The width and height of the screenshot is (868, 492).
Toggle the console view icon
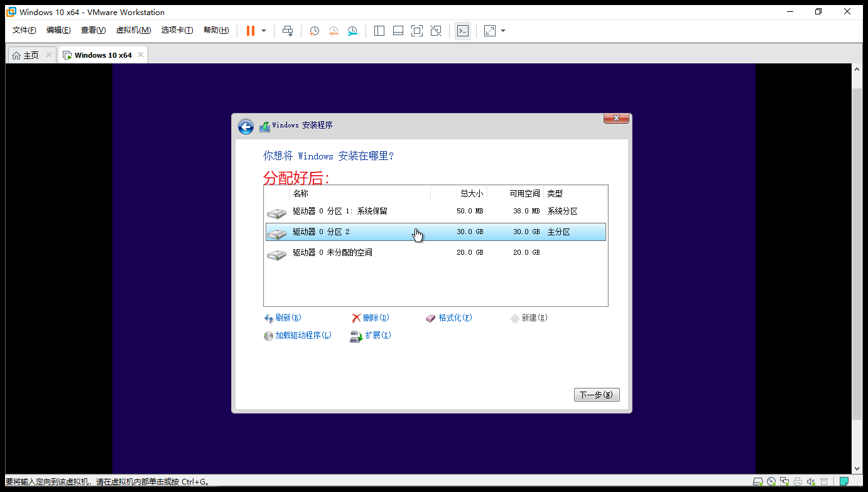pyautogui.click(x=463, y=31)
